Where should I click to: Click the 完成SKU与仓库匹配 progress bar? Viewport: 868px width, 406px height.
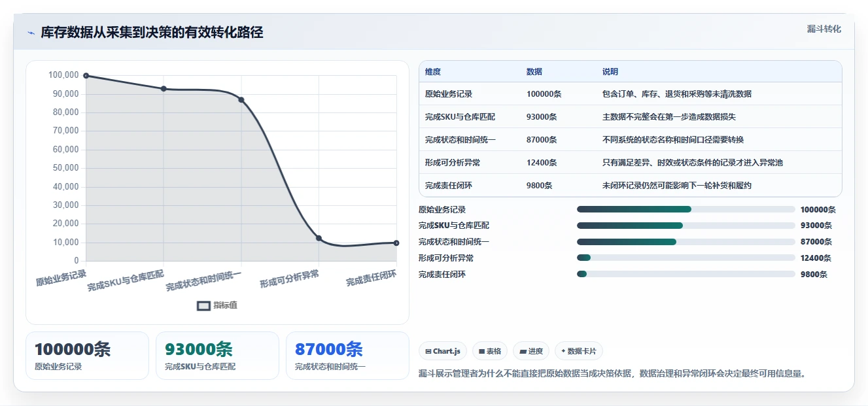pos(686,226)
